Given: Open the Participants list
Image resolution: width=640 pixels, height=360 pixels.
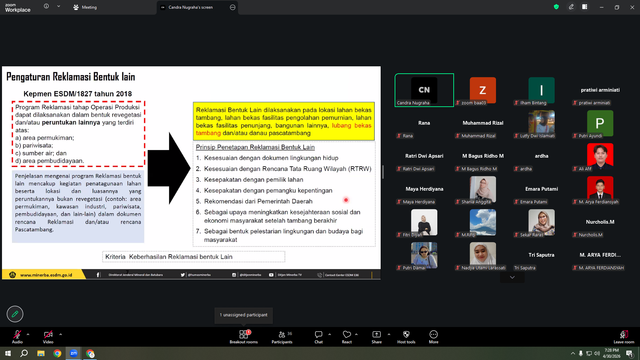Looking at the screenshot, I should tap(282, 337).
